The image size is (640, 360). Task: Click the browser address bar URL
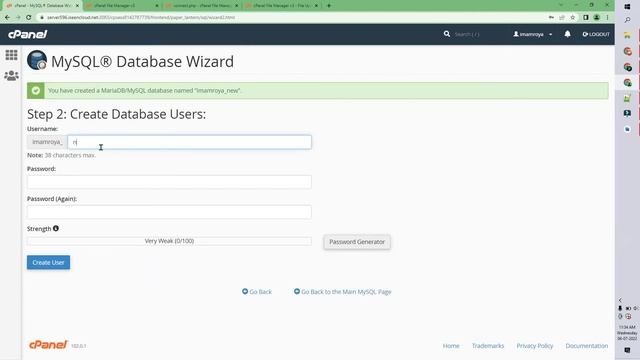point(141,18)
